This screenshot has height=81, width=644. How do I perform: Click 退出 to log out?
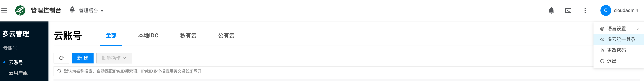611,61
